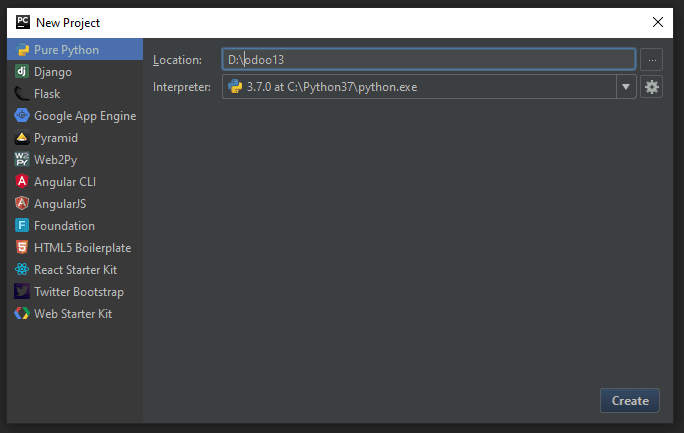Image resolution: width=684 pixels, height=433 pixels.
Task: Select Flask in project types list
Action: [47, 94]
